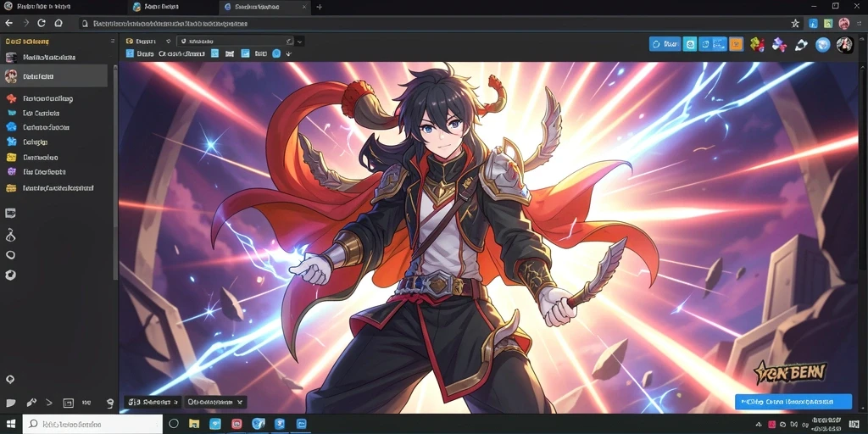Click the lock icon in address bar
The width and height of the screenshot is (868, 434).
[x=85, y=24]
